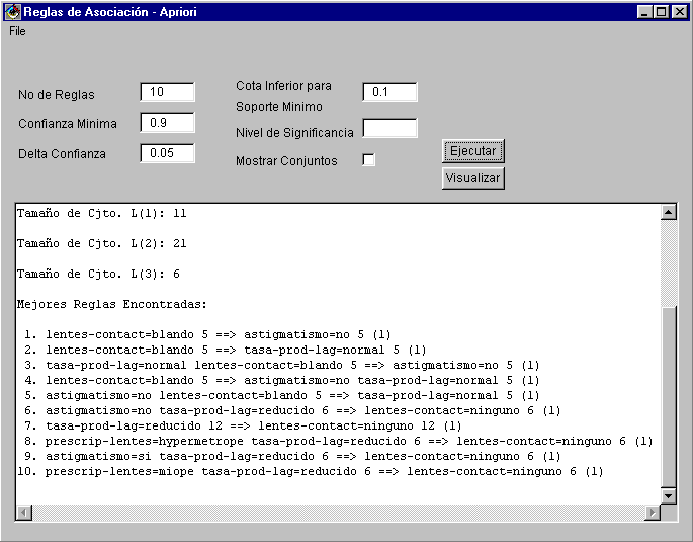Click the Cota Inferior para Soporte Minimo field
Screen dimensions: 693x542
[x=389, y=92]
